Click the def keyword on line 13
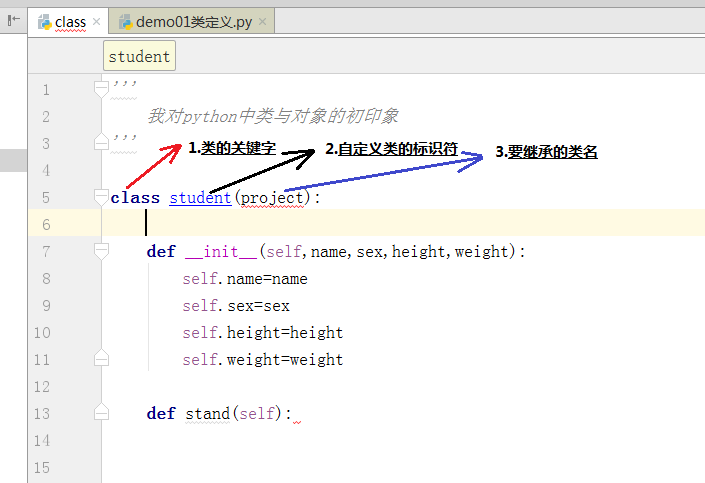 (x=161, y=413)
